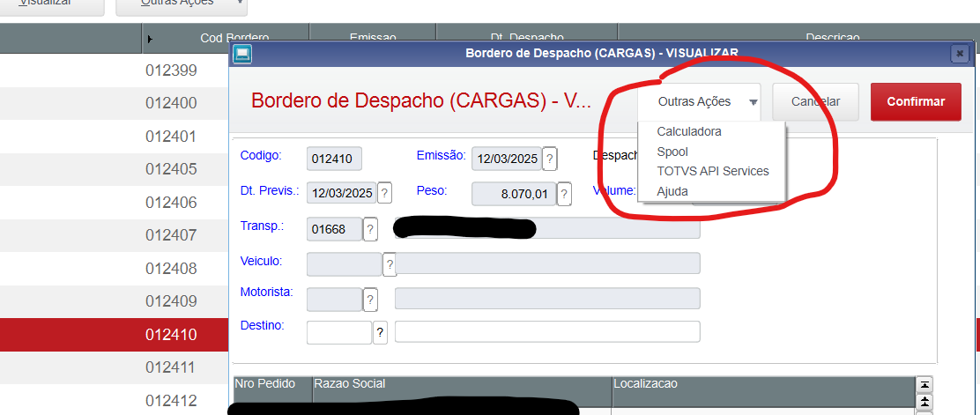This screenshot has height=415, width=980.
Task: Click the red Confirmar button
Action: click(916, 102)
